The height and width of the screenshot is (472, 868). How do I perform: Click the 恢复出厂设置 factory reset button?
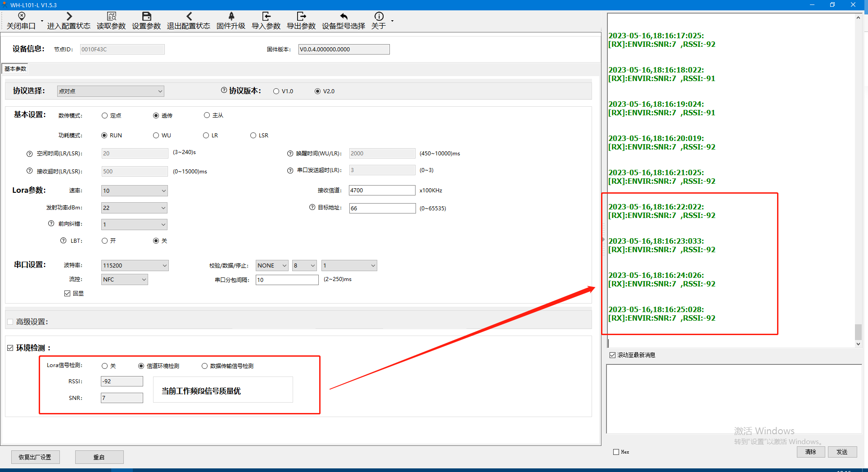35,457
